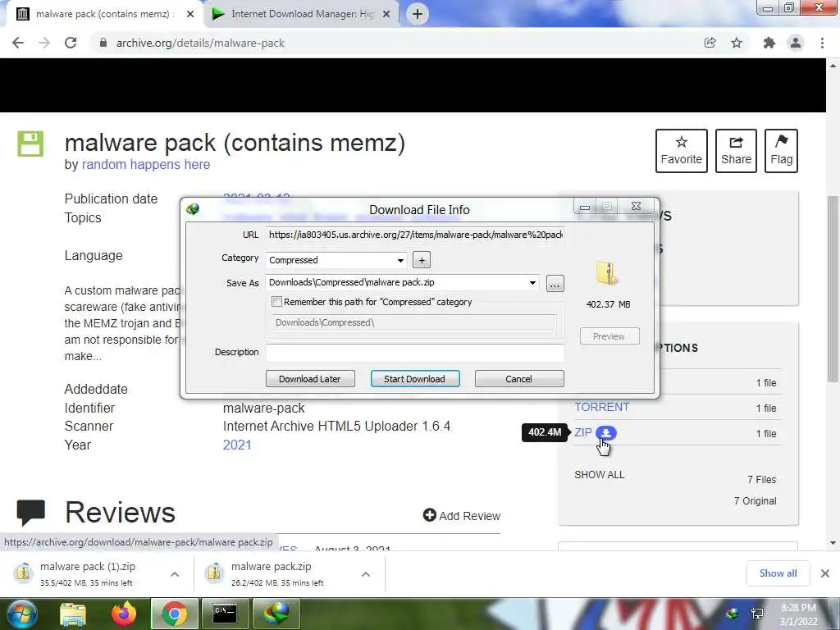The height and width of the screenshot is (630, 840).
Task: Click the 402.4M size tooltip badge
Action: pyautogui.click(x=545, y=431)
